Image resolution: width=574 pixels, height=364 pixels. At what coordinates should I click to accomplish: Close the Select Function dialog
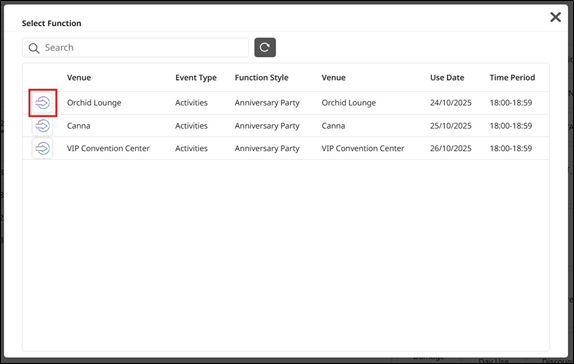(x=555, y=17)
